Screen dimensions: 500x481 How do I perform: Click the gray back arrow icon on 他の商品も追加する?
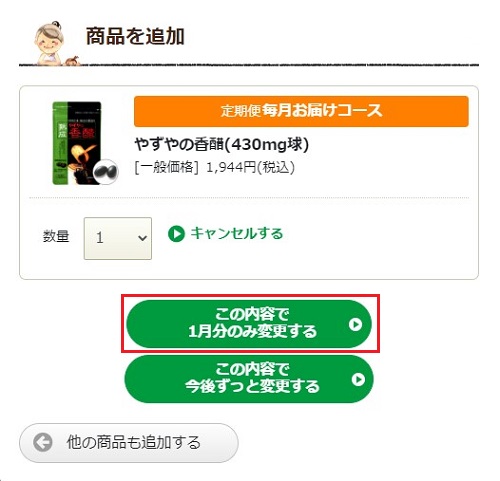point(43,442)
